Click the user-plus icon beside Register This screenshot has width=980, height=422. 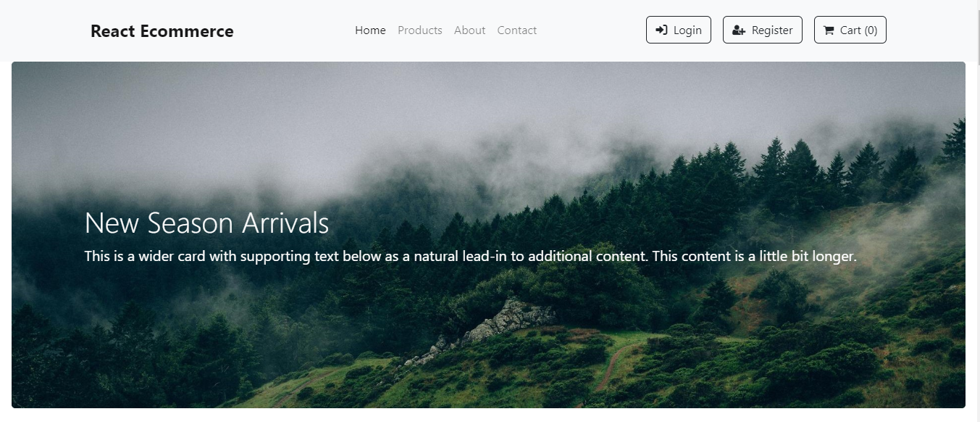click(x=739, y=30)
